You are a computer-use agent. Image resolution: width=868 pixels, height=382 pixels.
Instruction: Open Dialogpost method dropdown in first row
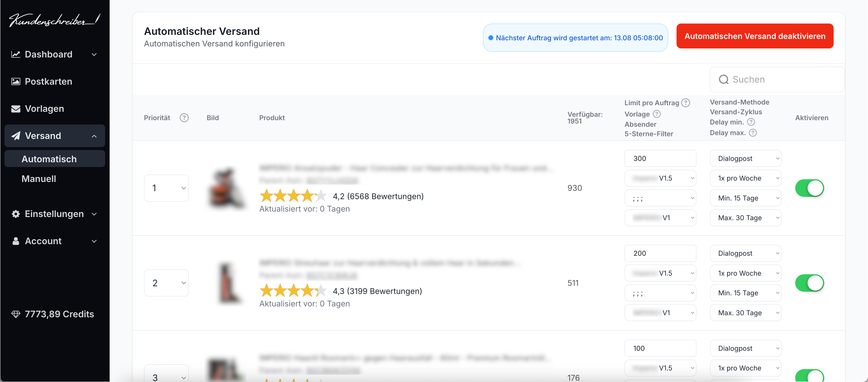(745, 158)
